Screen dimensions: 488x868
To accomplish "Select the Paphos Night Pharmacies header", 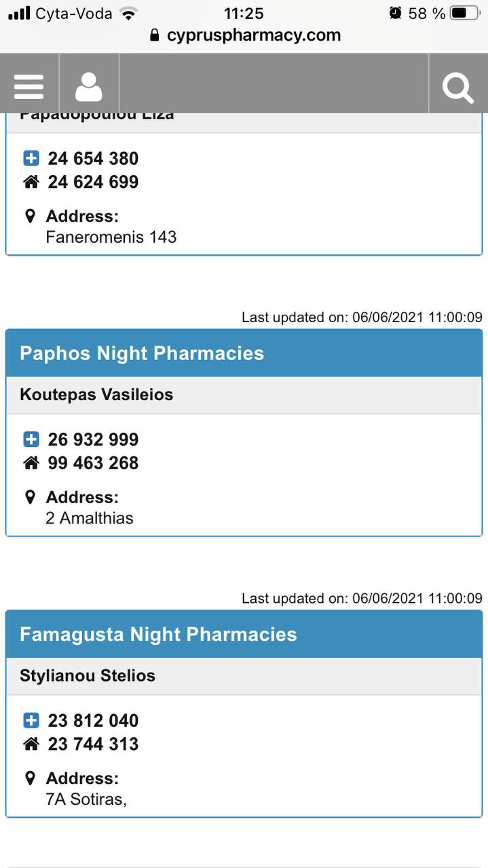I will (142, 353).
